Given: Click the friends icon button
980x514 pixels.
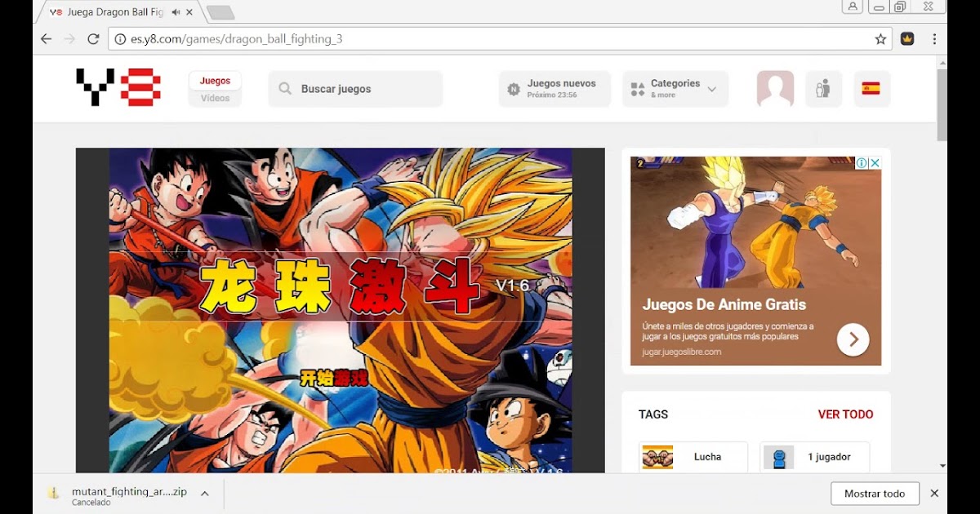Looking at the screenshot, I should coord(823,89).
